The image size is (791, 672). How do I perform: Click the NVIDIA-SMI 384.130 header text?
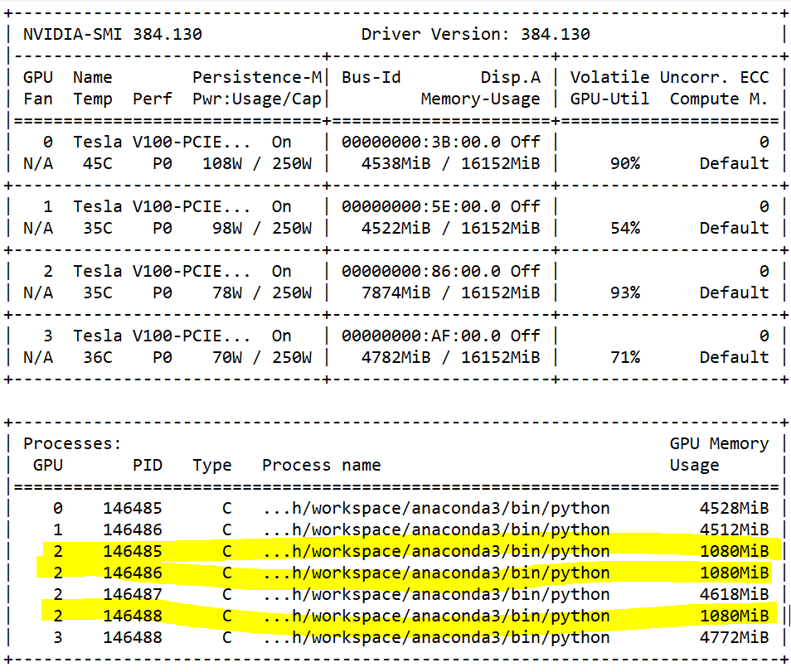coord(112,35)
